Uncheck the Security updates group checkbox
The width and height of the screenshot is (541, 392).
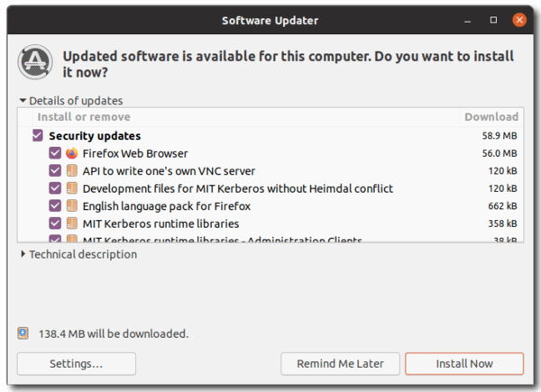(x=38, y=136)
